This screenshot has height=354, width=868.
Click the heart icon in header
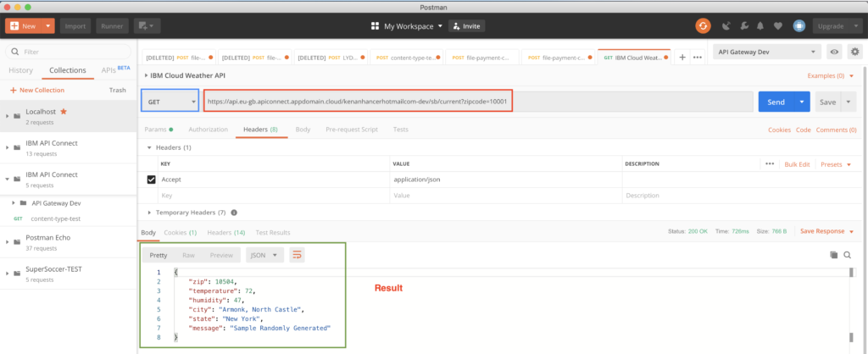point(778,26)
